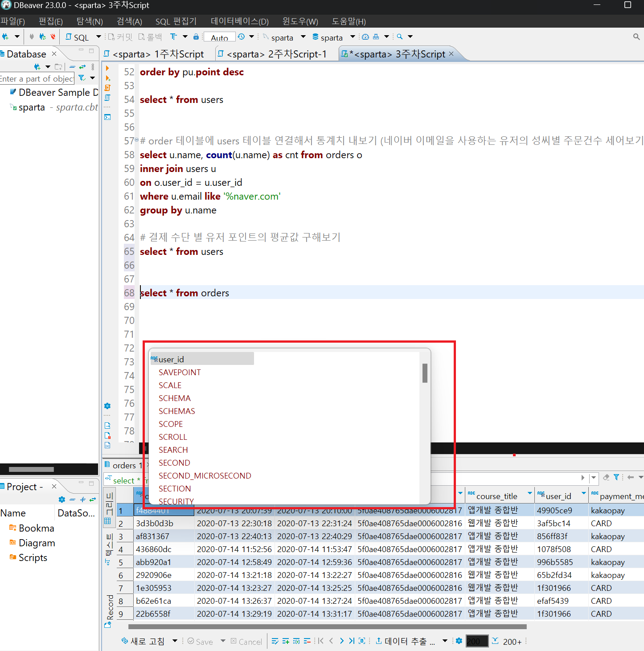Switch to the 1주차Script tab
This screenshot has width=644, height=651.
(x=154, y=54)
